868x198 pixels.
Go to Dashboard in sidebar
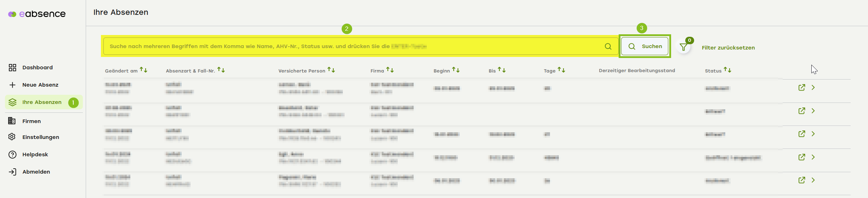click(37, 68)
